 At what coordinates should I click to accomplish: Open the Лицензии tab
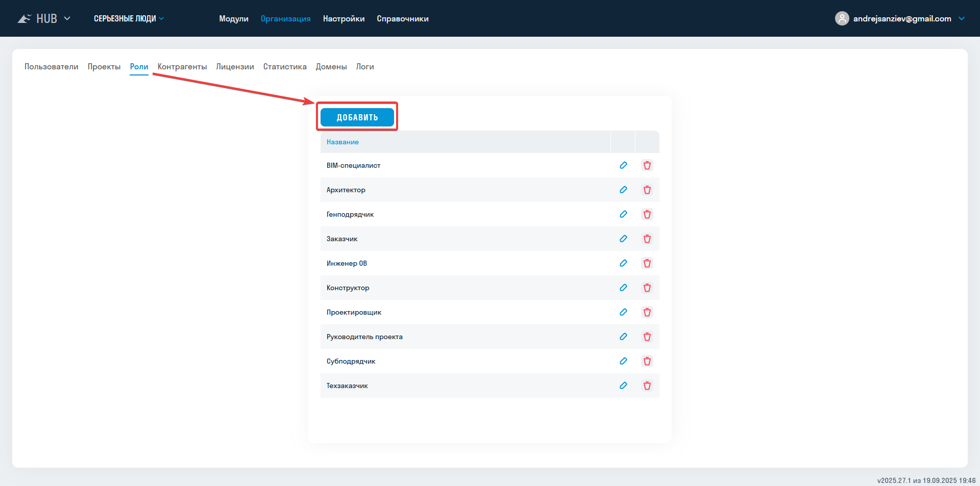click(x=235, y=67)
